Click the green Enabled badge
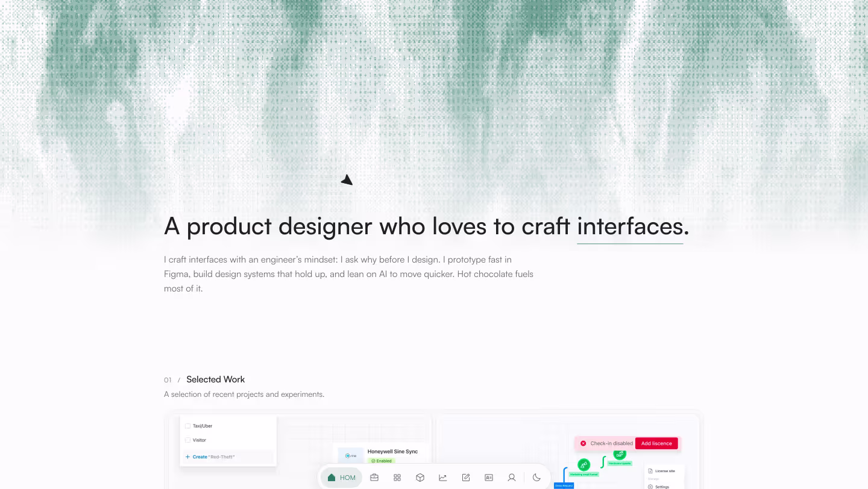Viewport: 868px width, 489px height. click(x=381, y=461)
